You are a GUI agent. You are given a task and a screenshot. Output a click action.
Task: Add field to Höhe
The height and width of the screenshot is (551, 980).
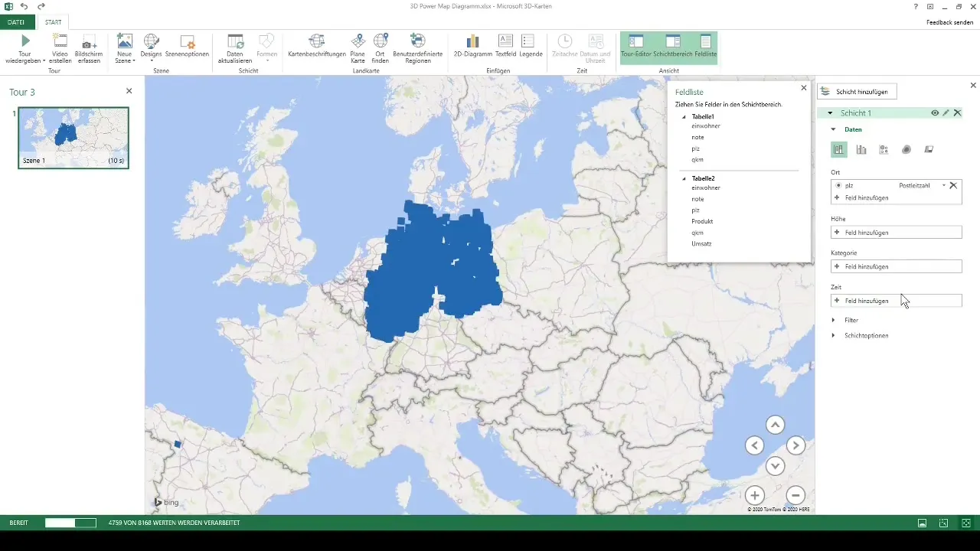[896, 232]
